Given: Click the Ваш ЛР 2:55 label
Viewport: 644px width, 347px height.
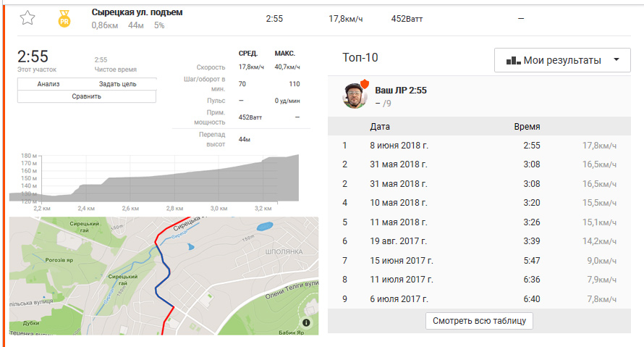Looking at the screenshot, I should [400, 91].
